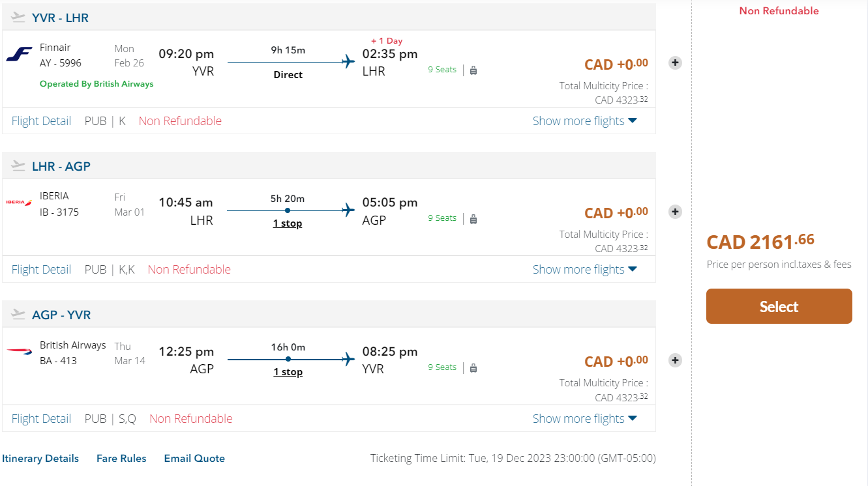868x486 pixels.
Task: Click the British Airways airline logo
Action: (x=19, y=352)
